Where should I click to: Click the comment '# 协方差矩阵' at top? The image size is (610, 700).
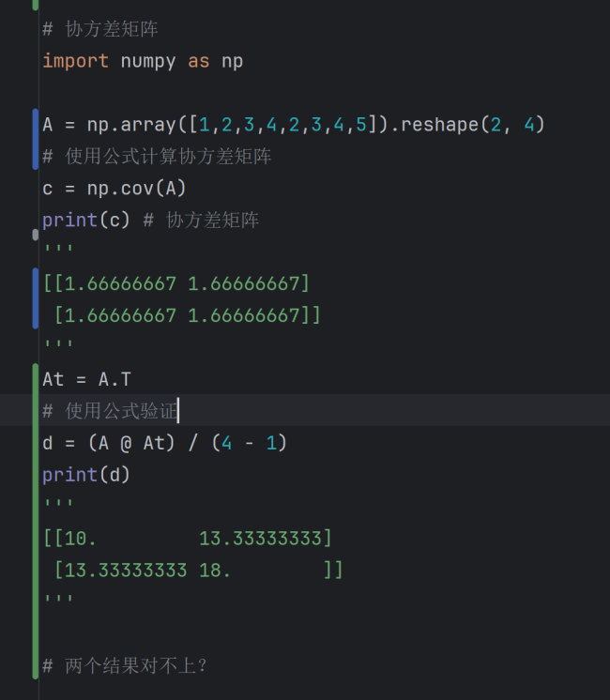pos(100,29)
